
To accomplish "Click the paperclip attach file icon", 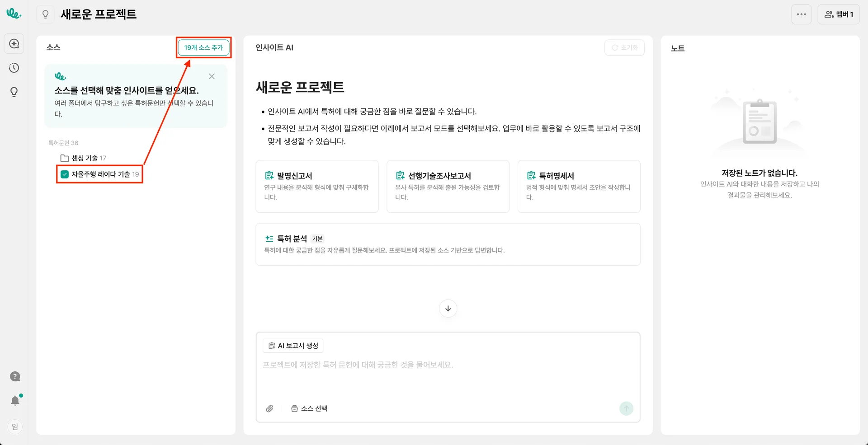I will [x=269, y=408].
